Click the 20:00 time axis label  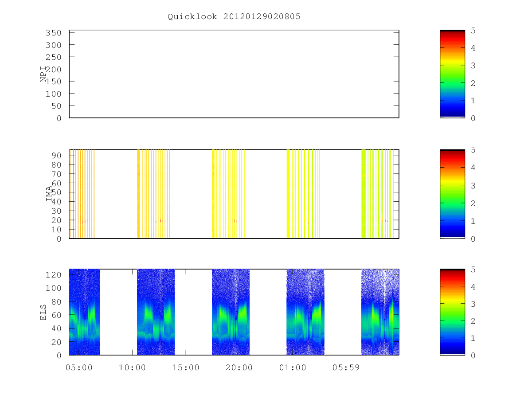239,368
